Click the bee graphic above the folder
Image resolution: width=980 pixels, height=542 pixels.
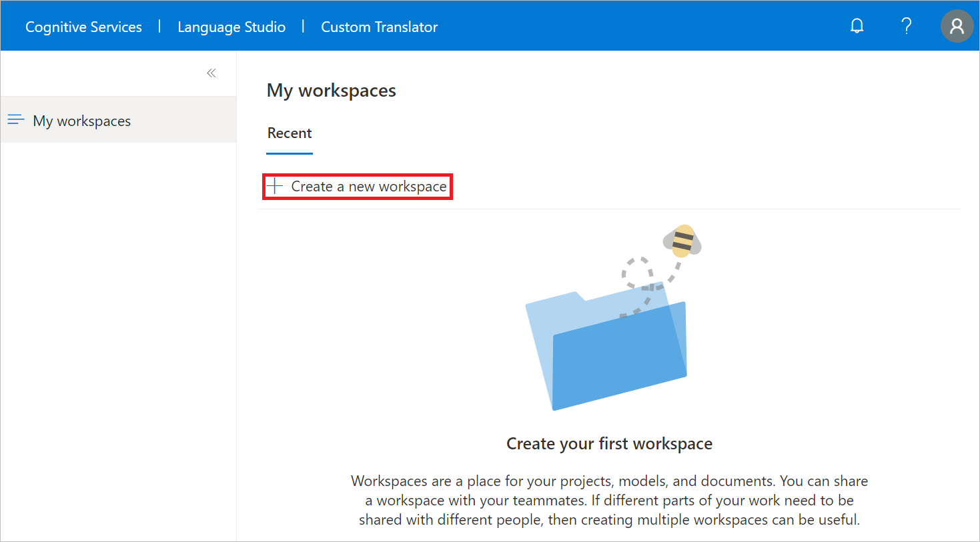coord(682,241)
